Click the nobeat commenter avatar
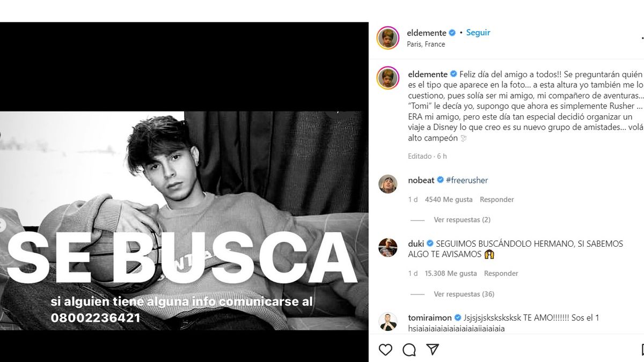Image resolution: width=644 pixels, height=362 pixels. click(x=387, y=184)
